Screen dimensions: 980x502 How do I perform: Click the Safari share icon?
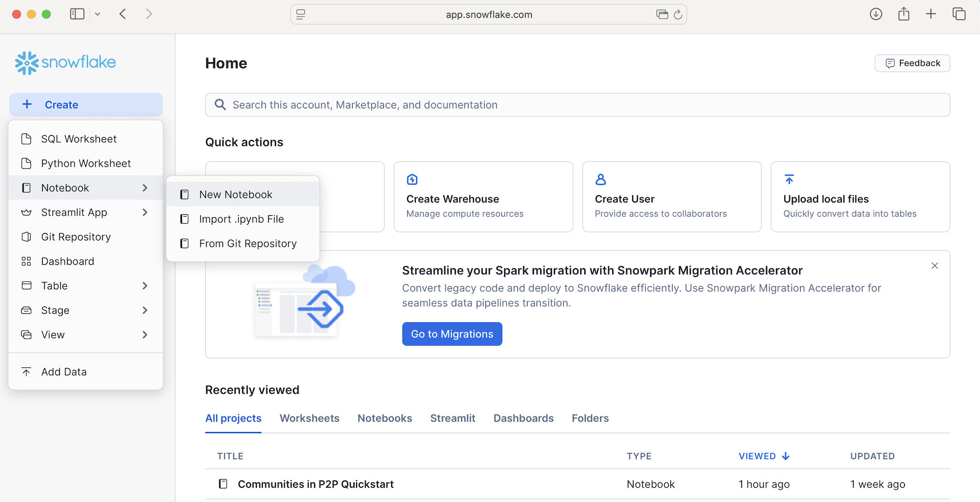(903, 14)
